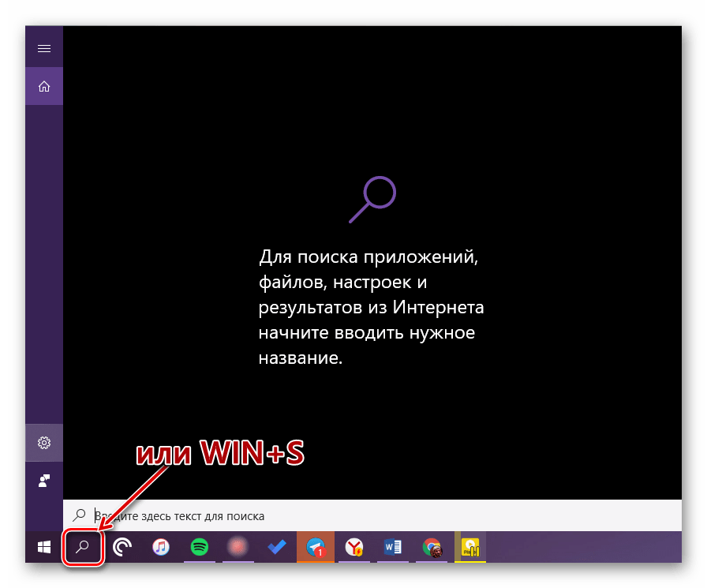This screenshot has width=707, height=588.
Task: Open the yellow app icon on the taskbar
Action: point(471,547)
